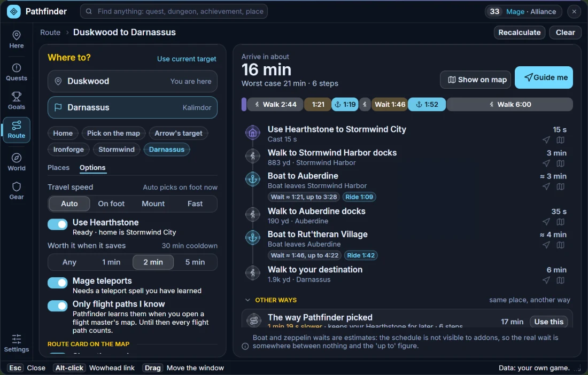The image size is (588, 375).
Task: Navigate arrow for Use Hearthstone step
Action: [x=546, y=140]
